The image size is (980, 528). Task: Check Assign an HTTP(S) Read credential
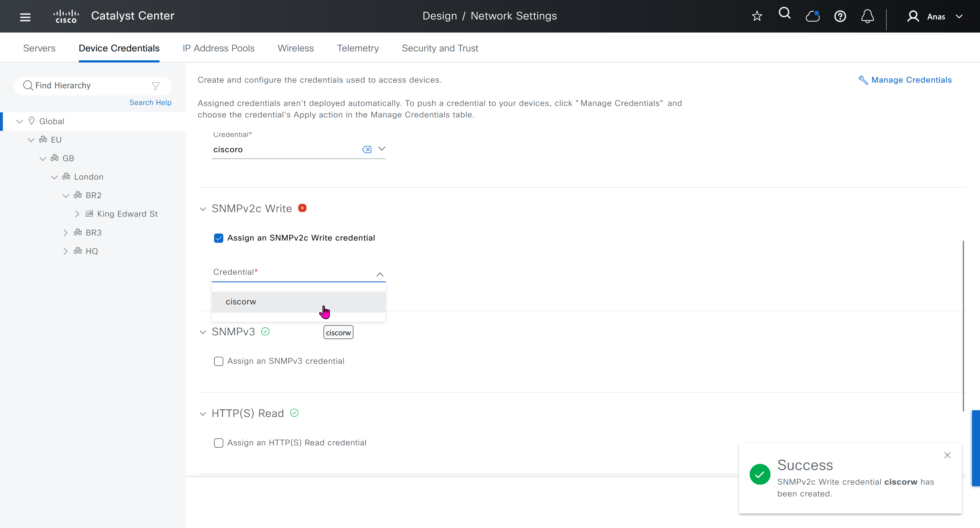219,443
